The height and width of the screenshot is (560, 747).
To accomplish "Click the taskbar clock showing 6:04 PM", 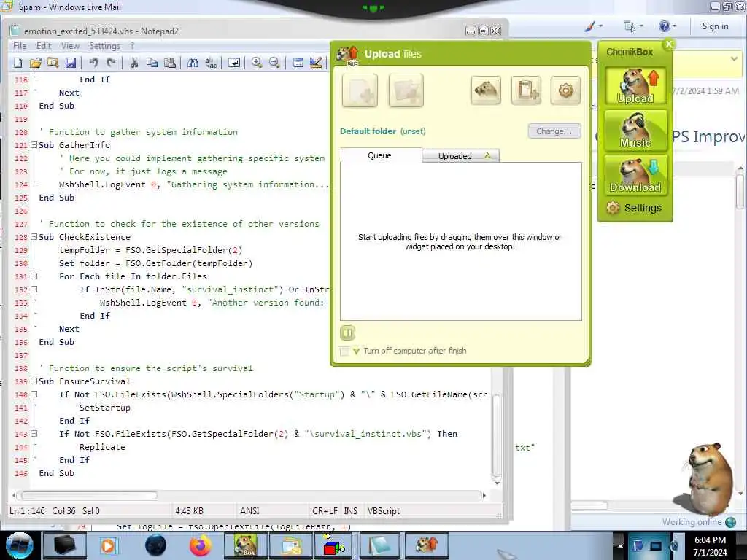I will click(710, 546).
